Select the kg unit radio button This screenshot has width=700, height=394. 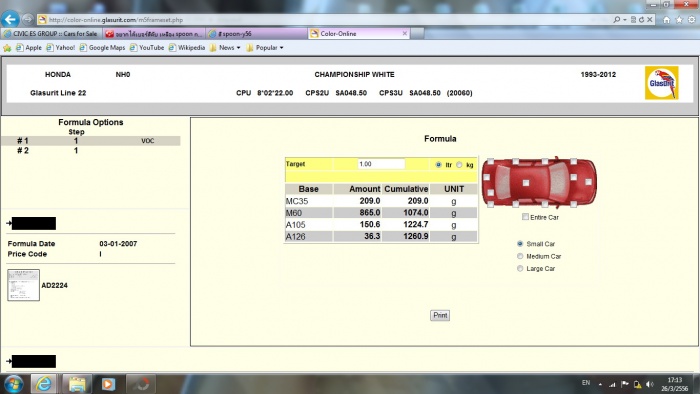coord(459,165)
